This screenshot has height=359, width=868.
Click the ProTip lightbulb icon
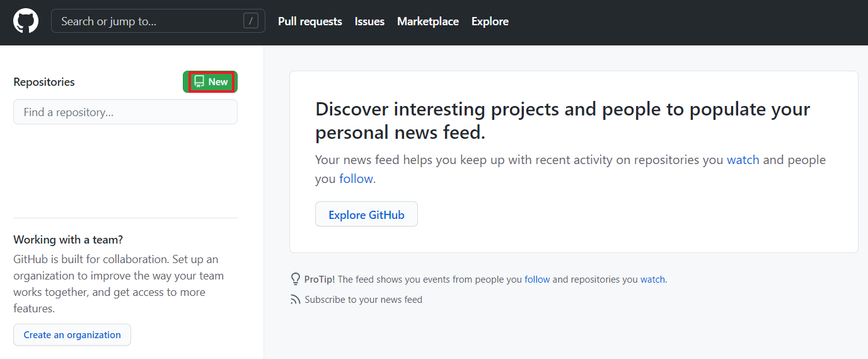[295, 279]
